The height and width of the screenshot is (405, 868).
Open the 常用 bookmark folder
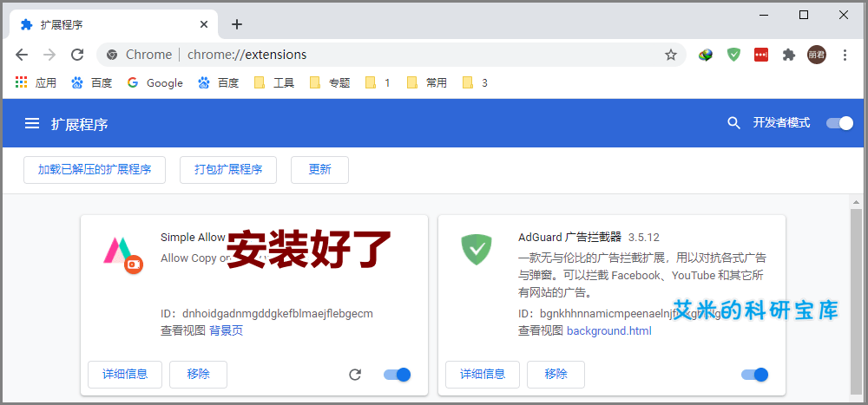click(x=427, y=83)
